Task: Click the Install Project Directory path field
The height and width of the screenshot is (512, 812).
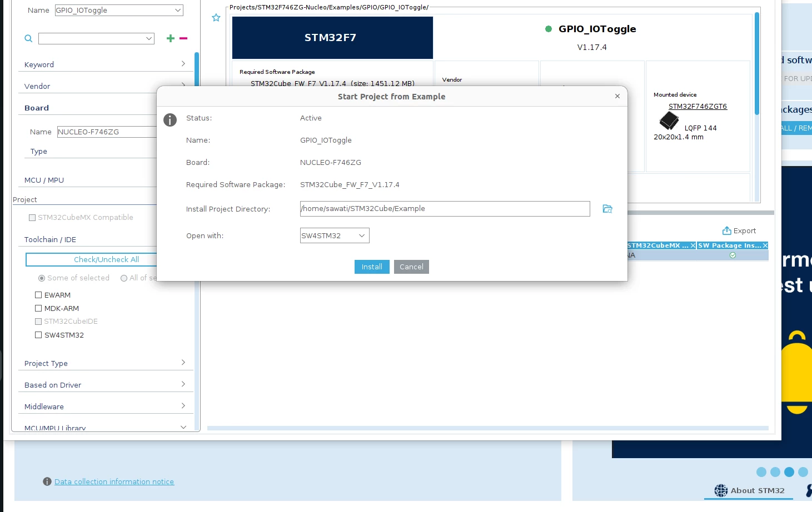Action: pyautogui.click(x=445, y=209)
